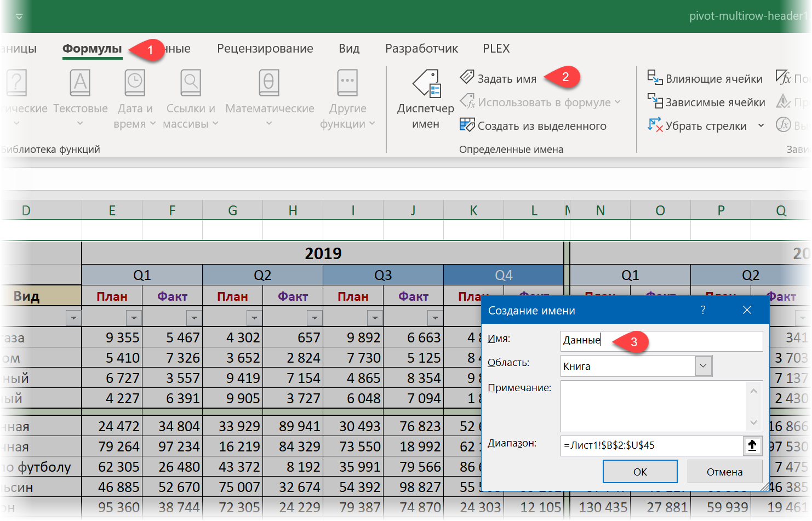This screenshot has height=521, width=812.
Task: Open the Область scope combo box
Action: (x=636, y=366)
